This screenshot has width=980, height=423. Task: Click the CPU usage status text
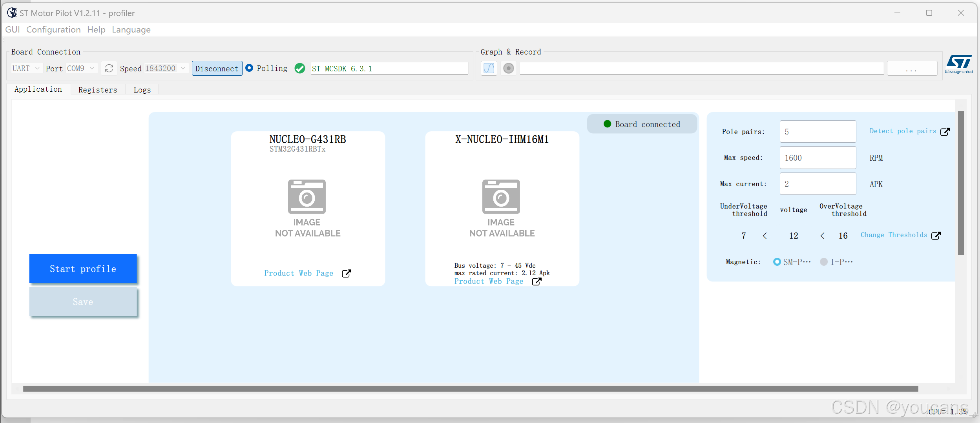(947, 411)
